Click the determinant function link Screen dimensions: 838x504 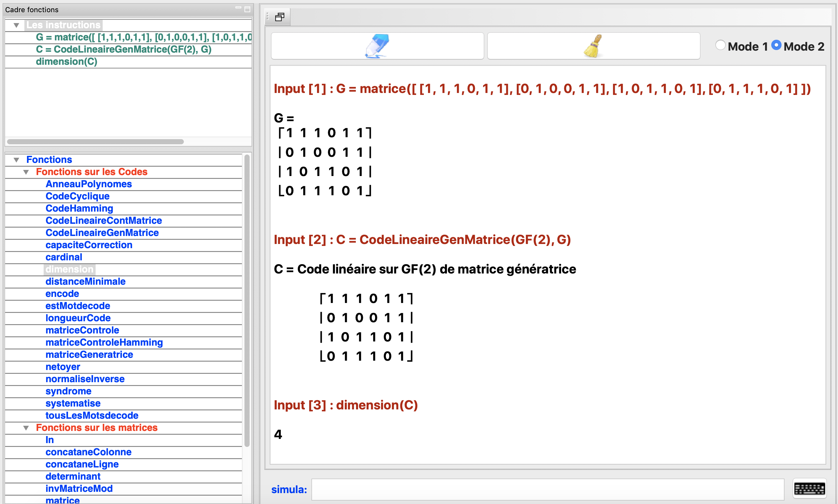click(73, 476)
